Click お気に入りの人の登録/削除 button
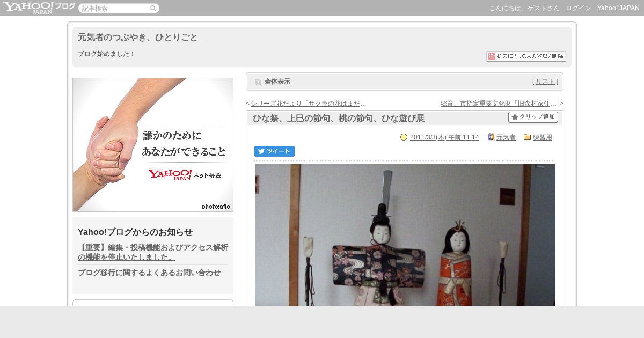This screenshot has height=338, width=644. click(526, 56)
